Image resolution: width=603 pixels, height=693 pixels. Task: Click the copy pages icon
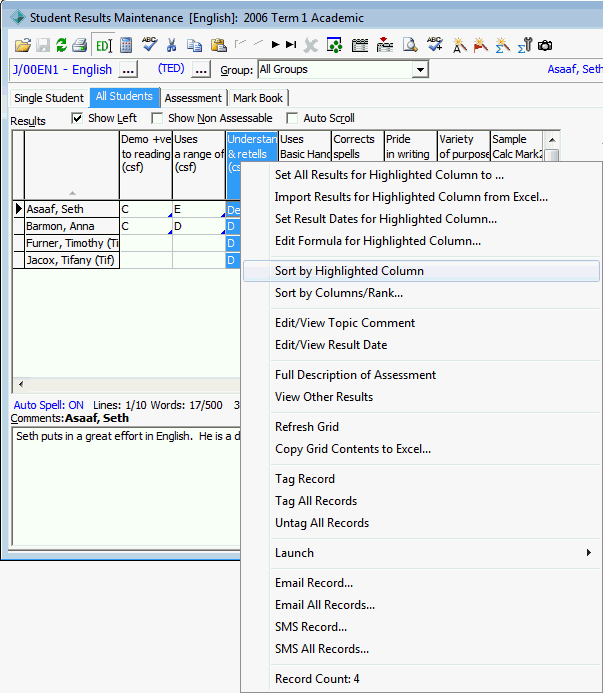coord(194,45)
